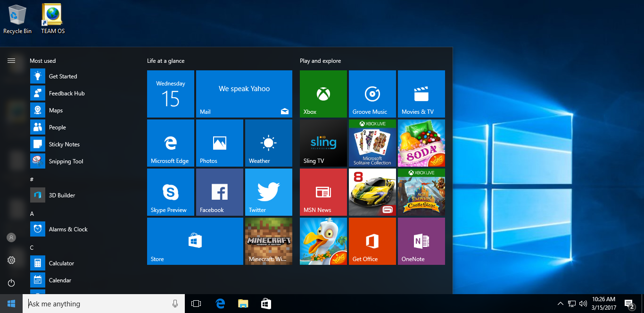Open the Mail live tile
The height and width of the screenshot is (313, 644).
click(x=244, y=94)
